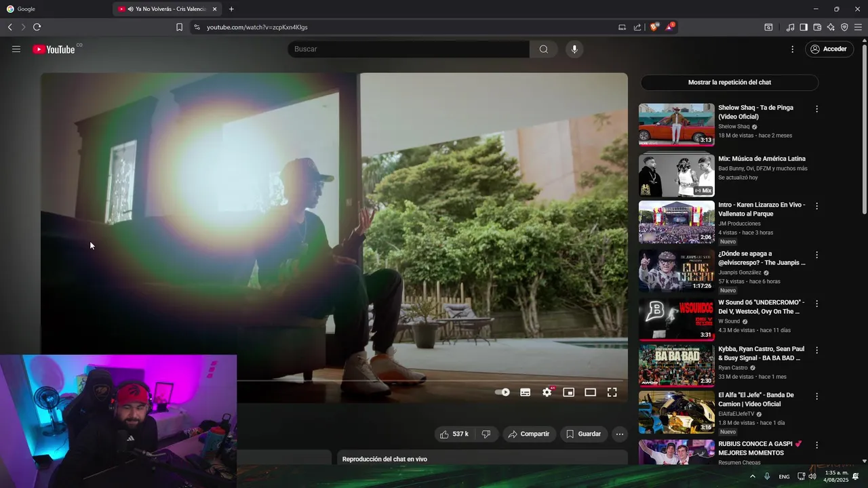
Task: Open the taskbar clock and date
Action: 836,476
